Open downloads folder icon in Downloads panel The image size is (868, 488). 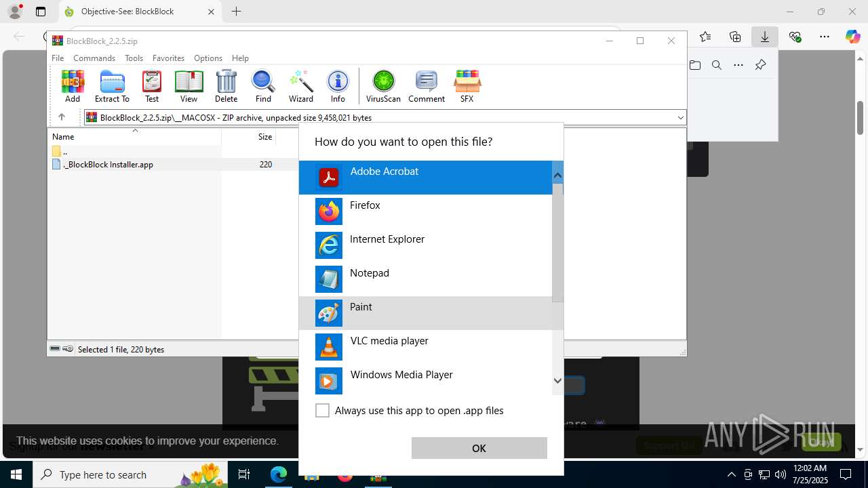[695, 65]
